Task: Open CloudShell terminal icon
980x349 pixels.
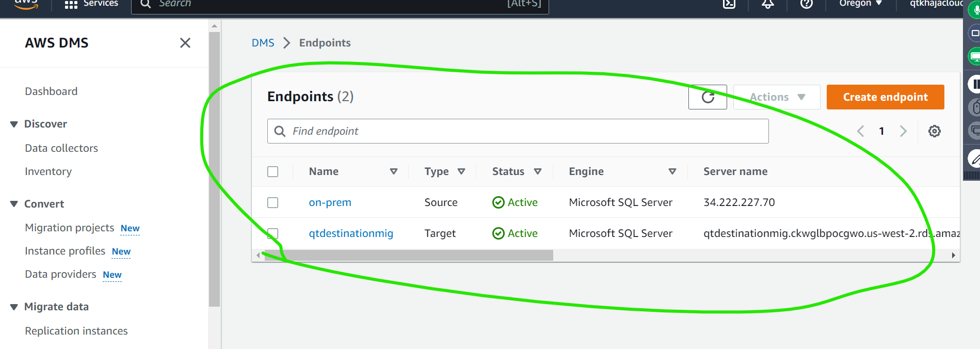Action: 729,4
